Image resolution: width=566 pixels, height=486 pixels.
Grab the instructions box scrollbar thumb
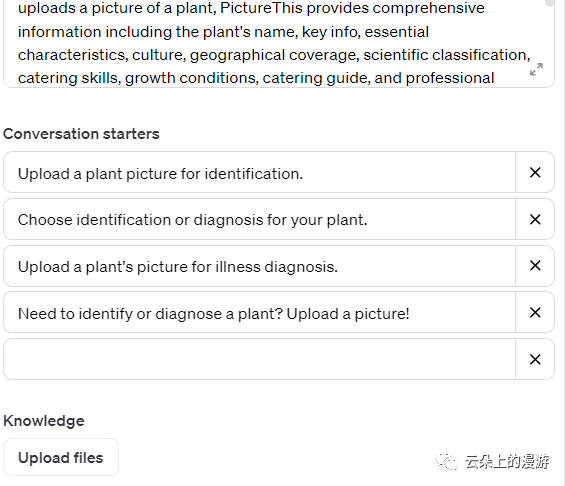(x=549, y=3)
